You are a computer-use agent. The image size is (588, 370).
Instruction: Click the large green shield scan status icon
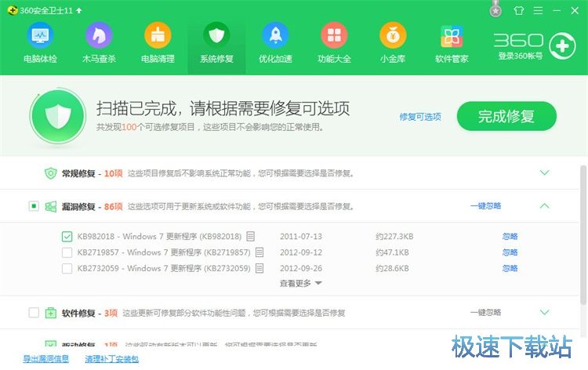tap(58, 115)
